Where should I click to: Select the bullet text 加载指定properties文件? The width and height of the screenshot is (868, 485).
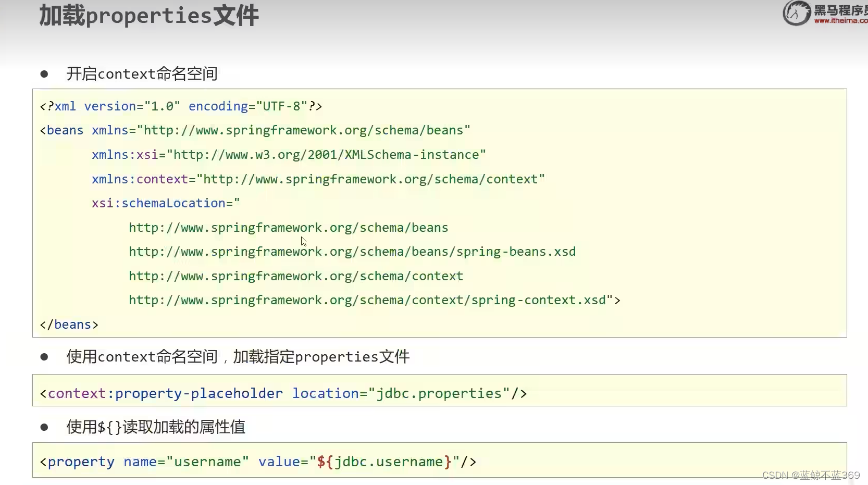(x=321, y=357)
